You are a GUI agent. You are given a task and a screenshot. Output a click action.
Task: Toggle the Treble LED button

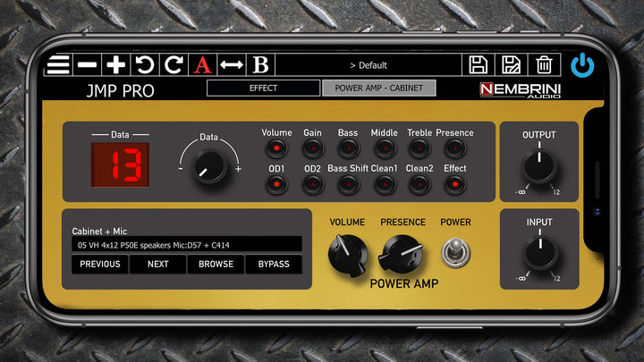(419, 147)
